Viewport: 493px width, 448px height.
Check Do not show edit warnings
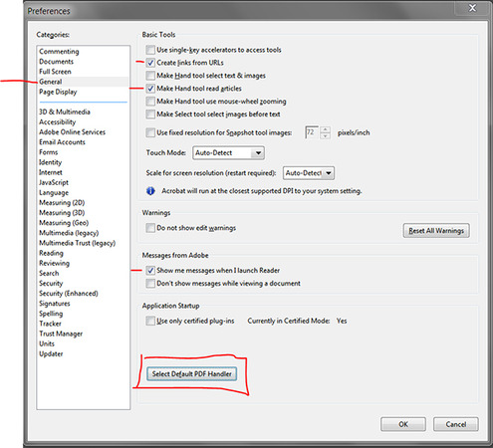150,228
